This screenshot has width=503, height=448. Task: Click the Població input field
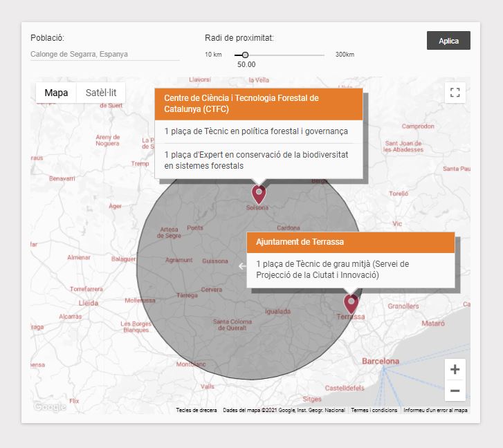105,54
